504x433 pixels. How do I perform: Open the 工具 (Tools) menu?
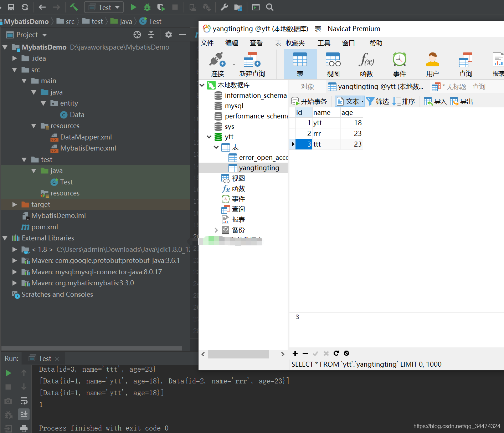point(324,43)
